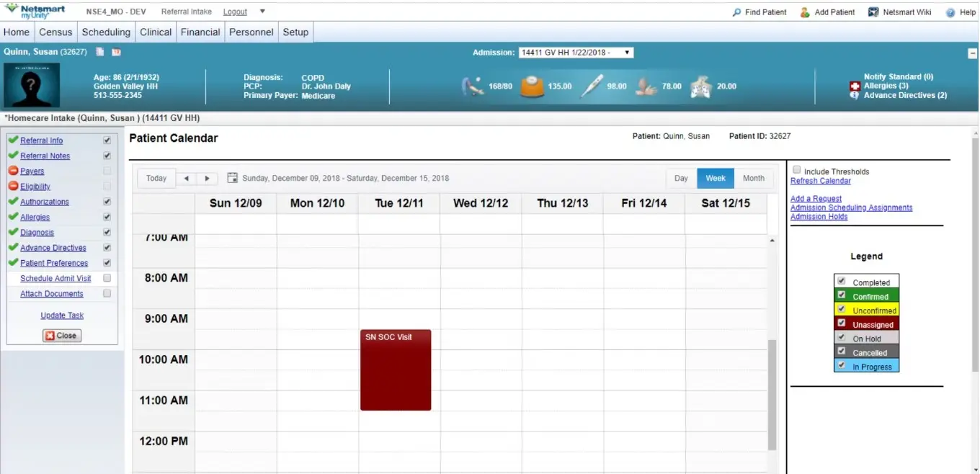The height and width of the screenshot is (474, 980).
Task: Select the thermometer icon for temperature
Action: pos(592,85)
